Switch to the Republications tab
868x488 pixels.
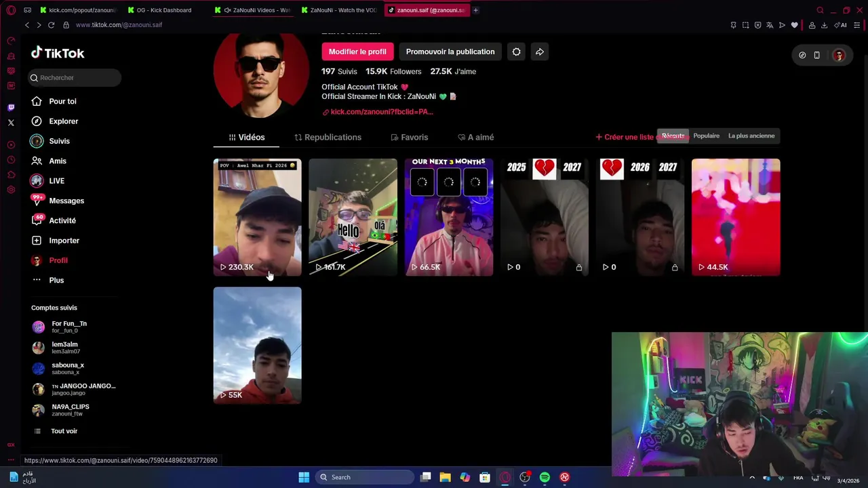click(328, 137)
